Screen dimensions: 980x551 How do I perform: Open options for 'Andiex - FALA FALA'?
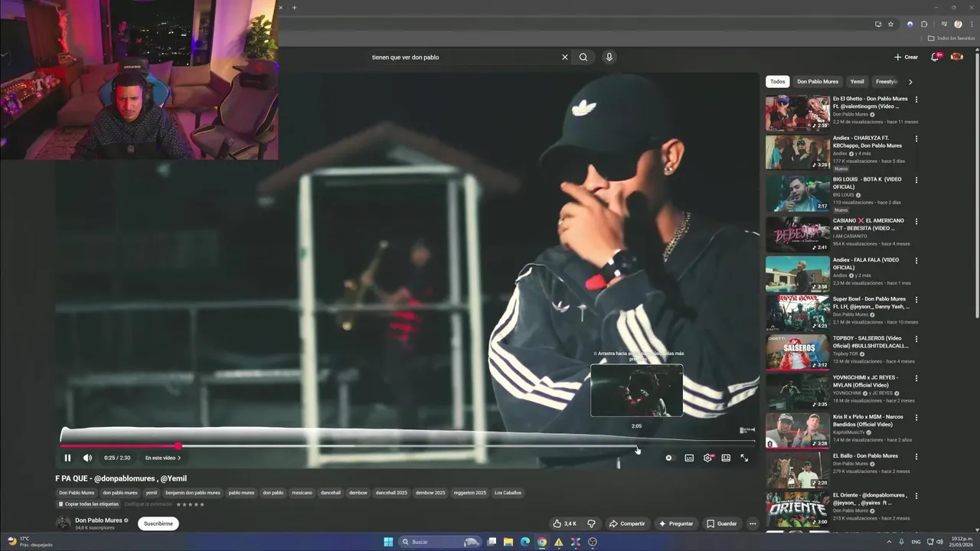(916, 260)
